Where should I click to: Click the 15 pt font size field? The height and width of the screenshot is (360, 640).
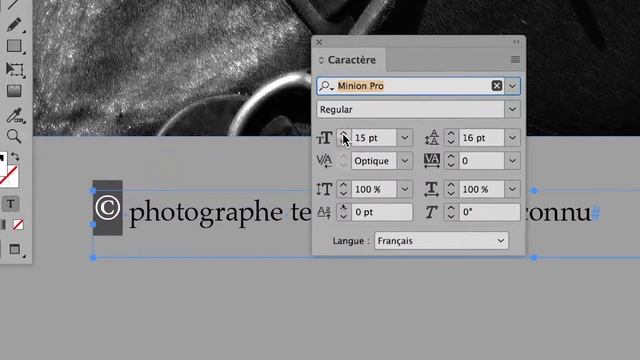374,138
